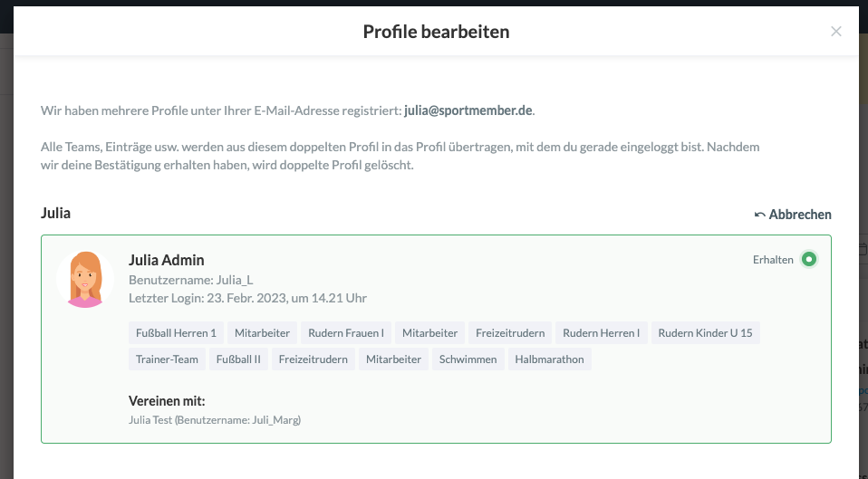Viewport: 868px width, 479px height.
Task: Click the Rudern Frauen I tag
Action: (345, 333)
